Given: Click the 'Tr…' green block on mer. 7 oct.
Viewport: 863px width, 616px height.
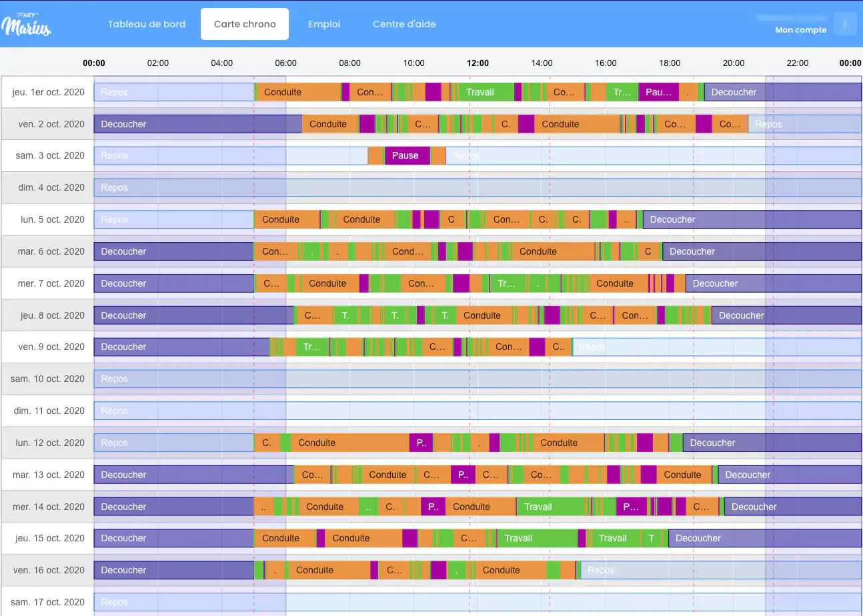Looking at the screenshot, I should 507,283.
